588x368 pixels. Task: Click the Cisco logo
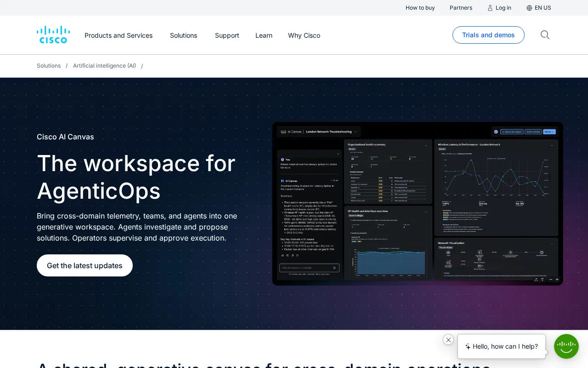(x=53, y=35)
